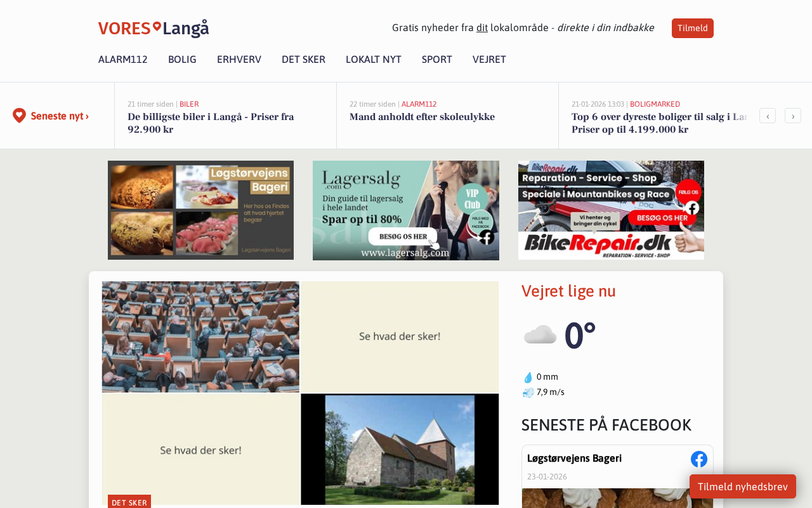
Task: Open the BikeRepair.dk banner ad
Action: coord(611,210)
